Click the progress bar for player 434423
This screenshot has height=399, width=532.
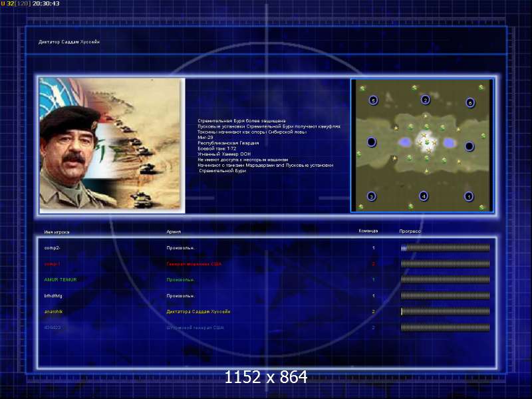(445, 327)
